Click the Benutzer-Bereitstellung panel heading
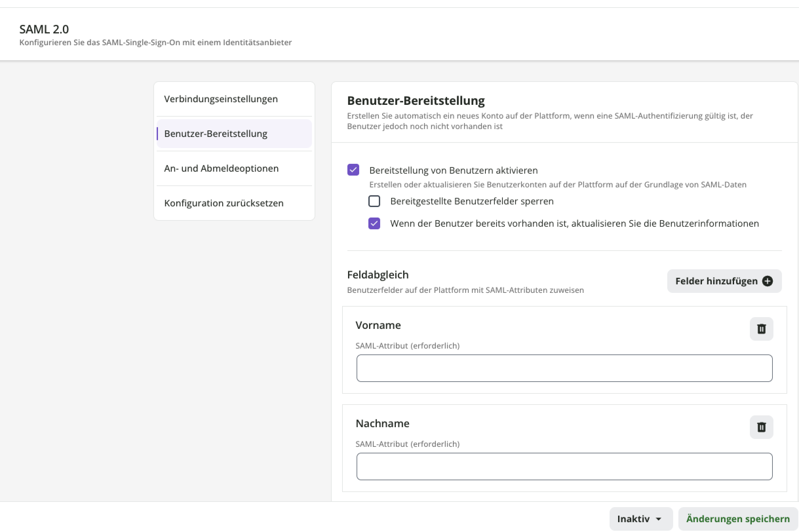Viewport: 799px width, 532px height. (x=416, y=101)
